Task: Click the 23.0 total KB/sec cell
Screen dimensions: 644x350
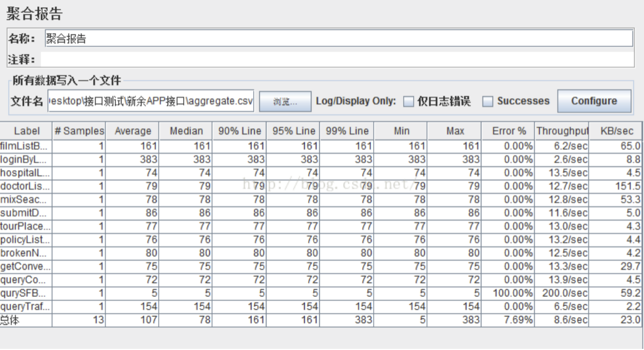Action: click(x=615, y=320)
